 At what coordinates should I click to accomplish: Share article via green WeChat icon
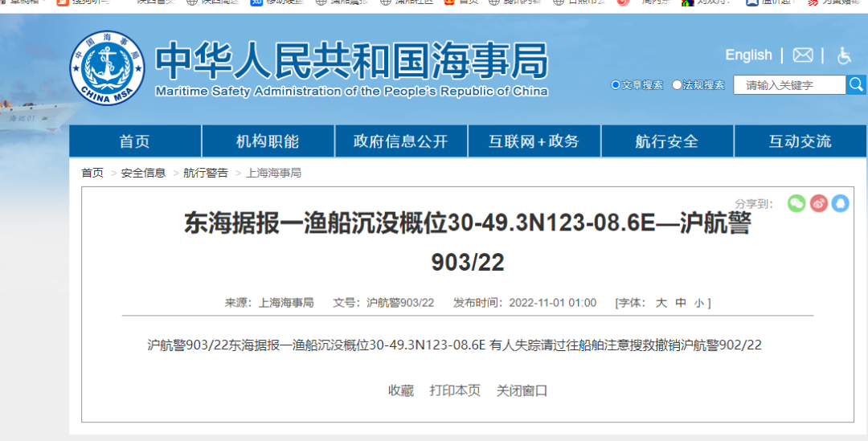tap(796, 203)
